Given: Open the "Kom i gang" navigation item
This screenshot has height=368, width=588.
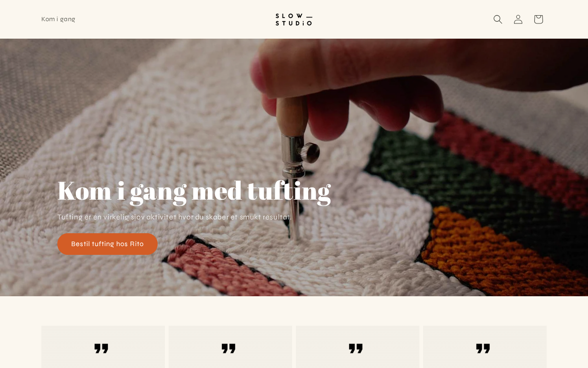Looking at the screenshot, I should (58, 19).
